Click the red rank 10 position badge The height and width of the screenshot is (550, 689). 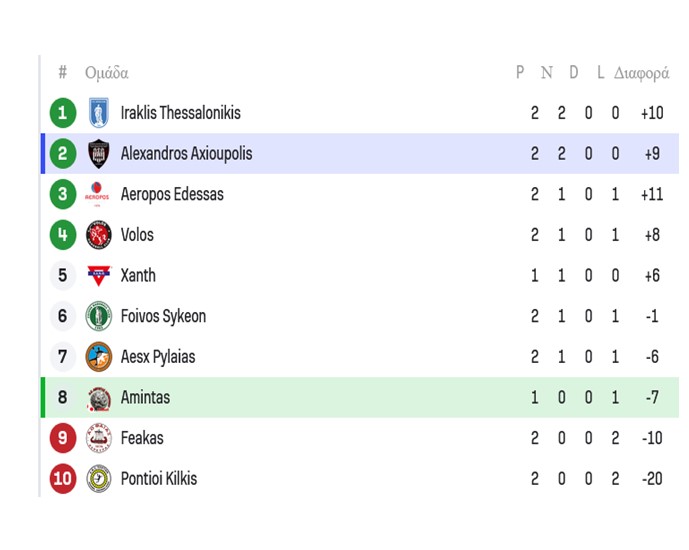(x=62, y=479)
